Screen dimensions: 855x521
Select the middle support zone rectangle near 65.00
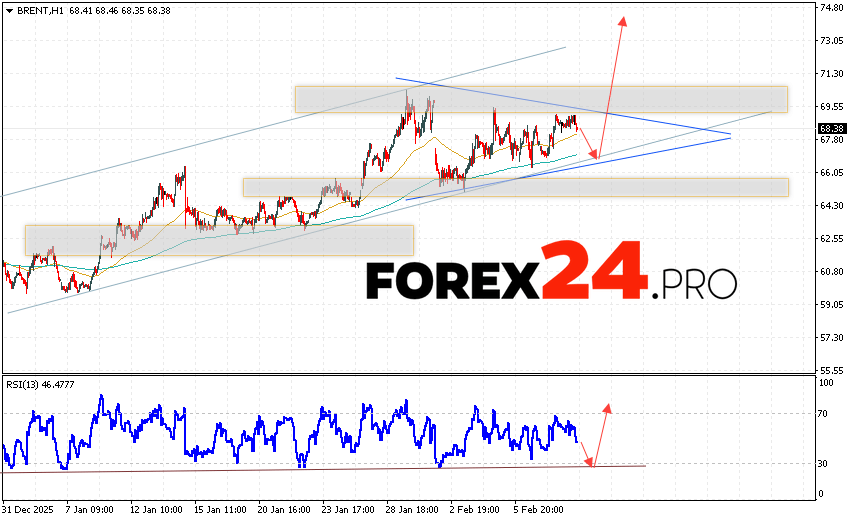tap(515, 187)
